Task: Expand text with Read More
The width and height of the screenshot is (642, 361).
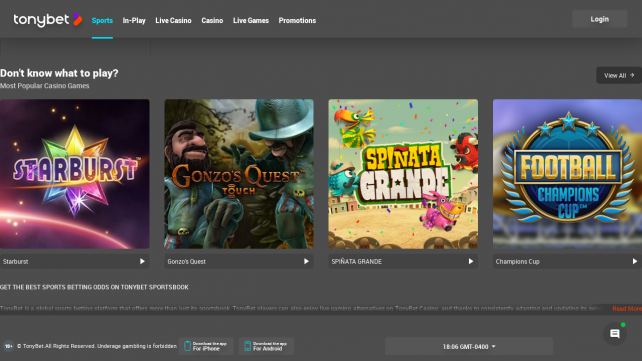Action: coord(627,309)
